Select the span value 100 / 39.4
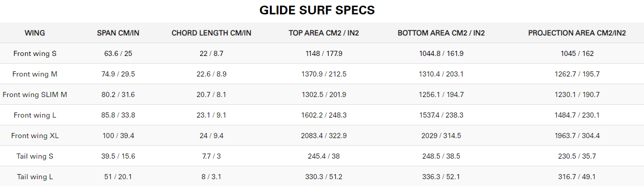Screen dimensions: 644x191 [x=118, y=136]
